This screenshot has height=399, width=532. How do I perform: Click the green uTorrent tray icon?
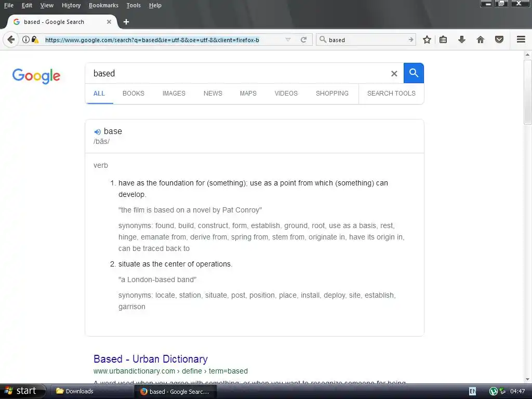[494, 392]
